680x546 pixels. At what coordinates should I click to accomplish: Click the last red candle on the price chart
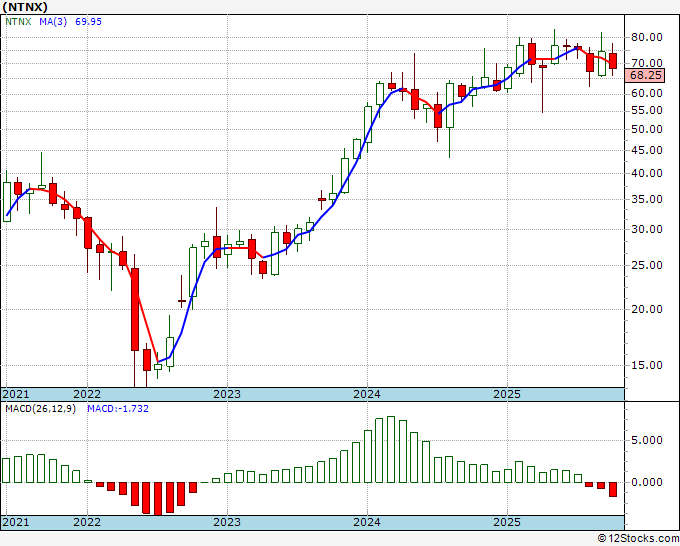[x=613, y=61]
